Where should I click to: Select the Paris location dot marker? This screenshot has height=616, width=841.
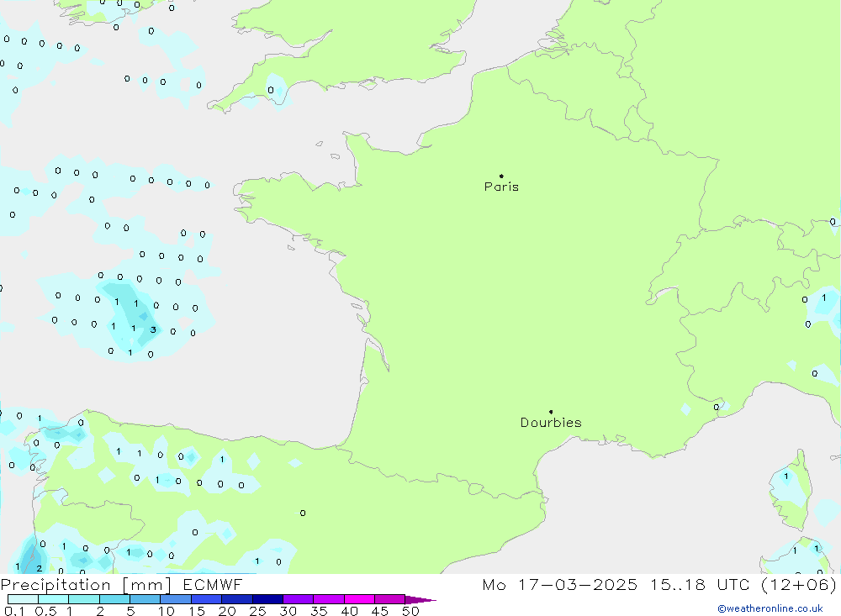click(501, 176)
